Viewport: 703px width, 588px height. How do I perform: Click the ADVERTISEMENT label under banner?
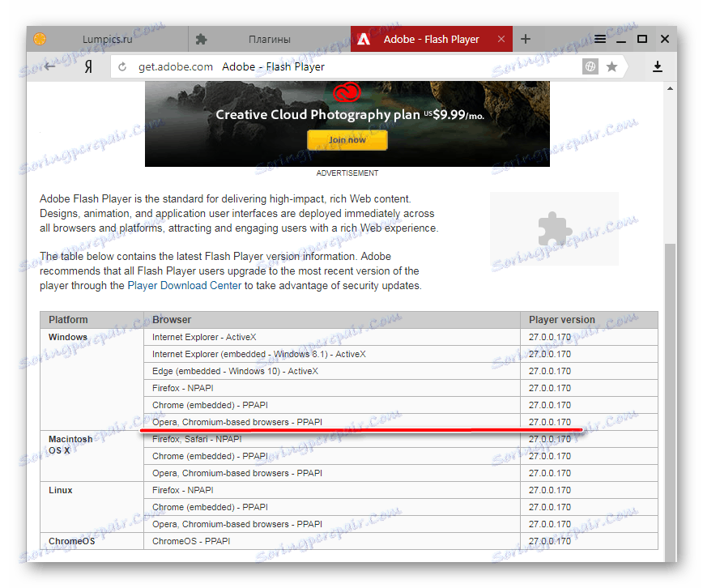347,173
